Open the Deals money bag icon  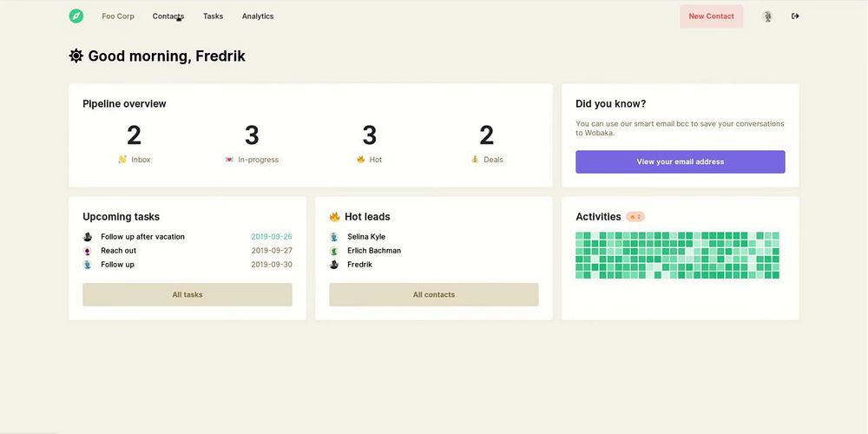pyautogui.click(x=475, y=160)
